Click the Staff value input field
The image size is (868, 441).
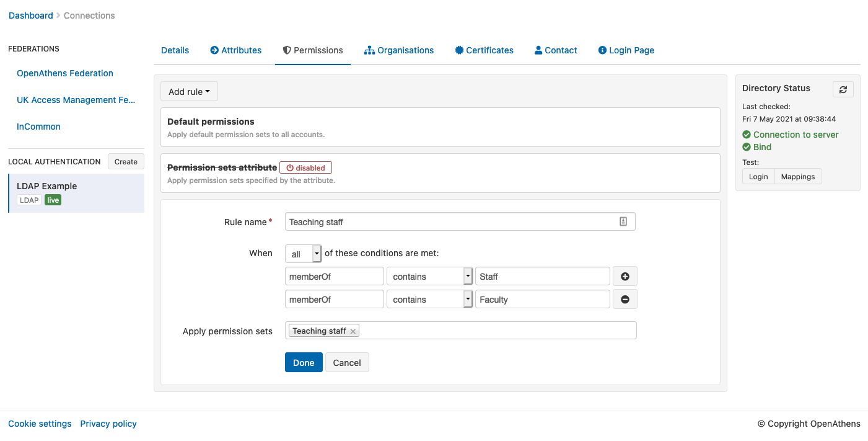tap(542, 277)
